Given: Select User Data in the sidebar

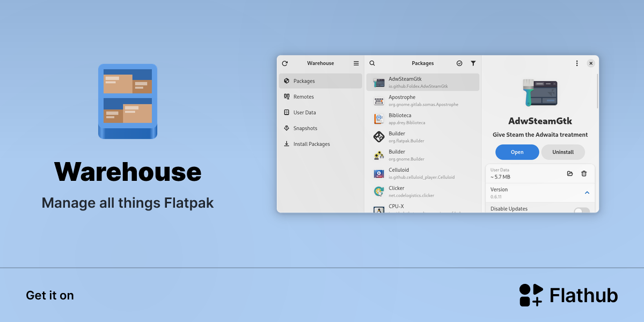Looking at the screenshot, I should point(320,113).
